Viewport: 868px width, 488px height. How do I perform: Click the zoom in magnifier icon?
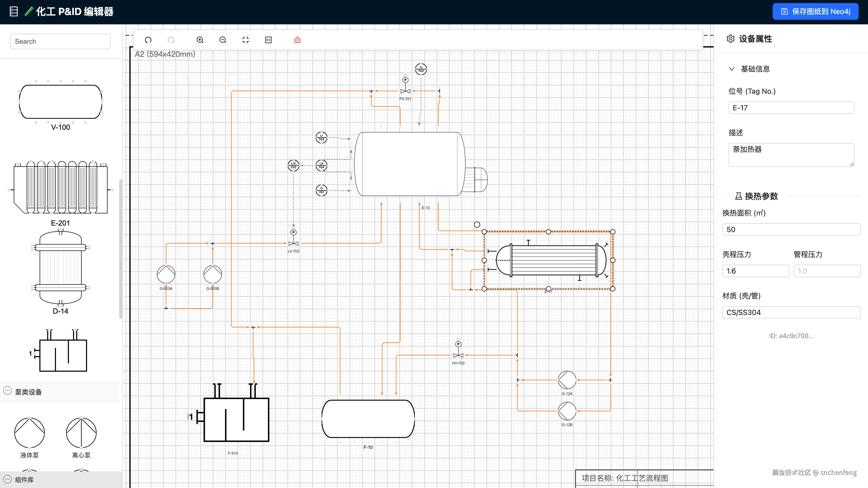[200, 40]
